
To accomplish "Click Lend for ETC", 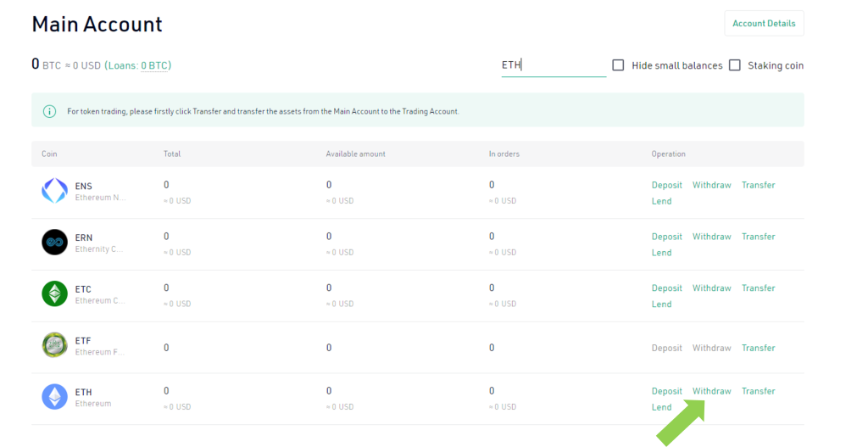I will point(661,305).
